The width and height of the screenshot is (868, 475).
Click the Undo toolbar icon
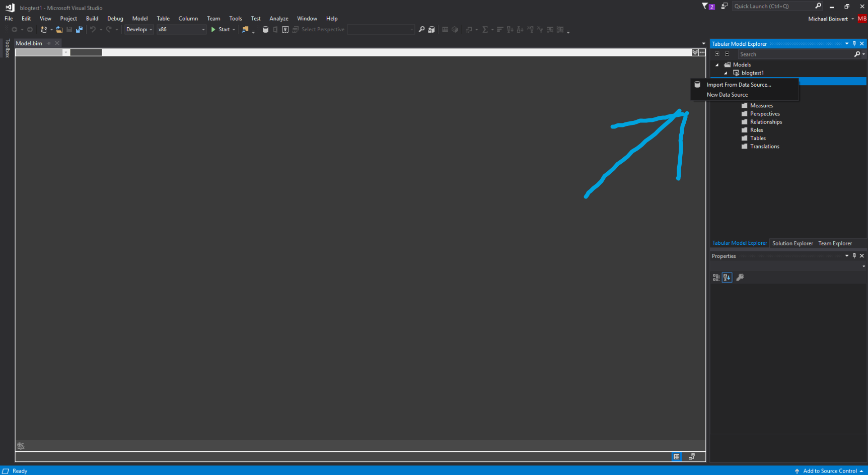click(x=93, y=30)
